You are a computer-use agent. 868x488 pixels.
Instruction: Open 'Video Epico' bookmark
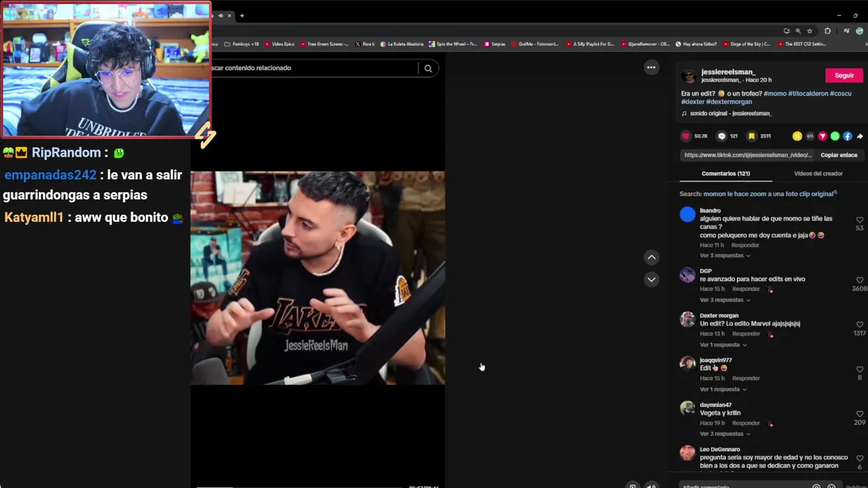(x=279, y=44)
